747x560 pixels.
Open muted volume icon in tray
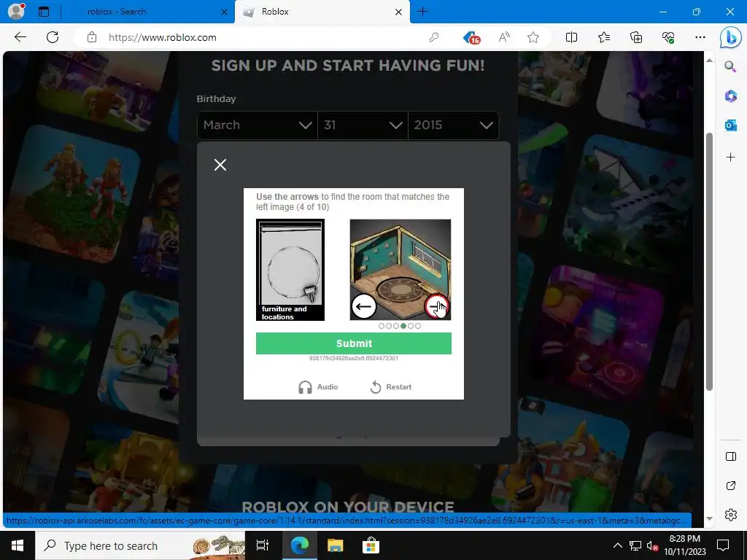tap(652, 545)
